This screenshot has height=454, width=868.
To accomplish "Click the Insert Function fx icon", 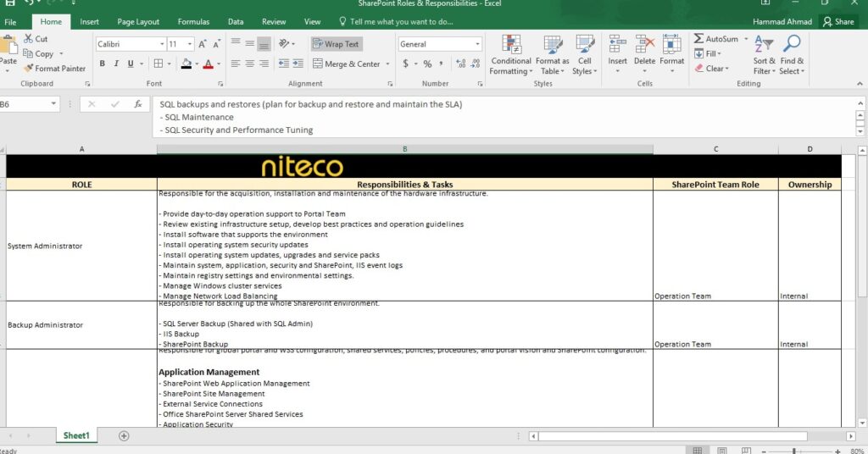I will [x=138, y=104].
